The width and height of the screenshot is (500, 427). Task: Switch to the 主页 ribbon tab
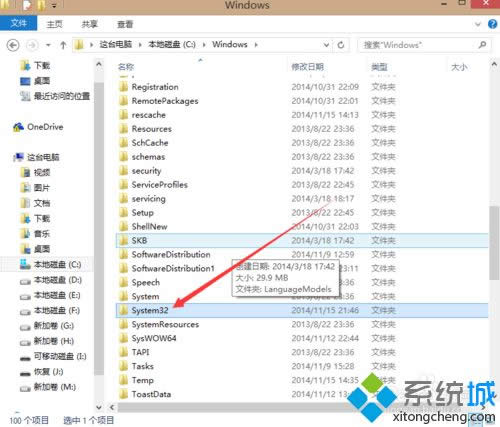click(x=54, y=24)
